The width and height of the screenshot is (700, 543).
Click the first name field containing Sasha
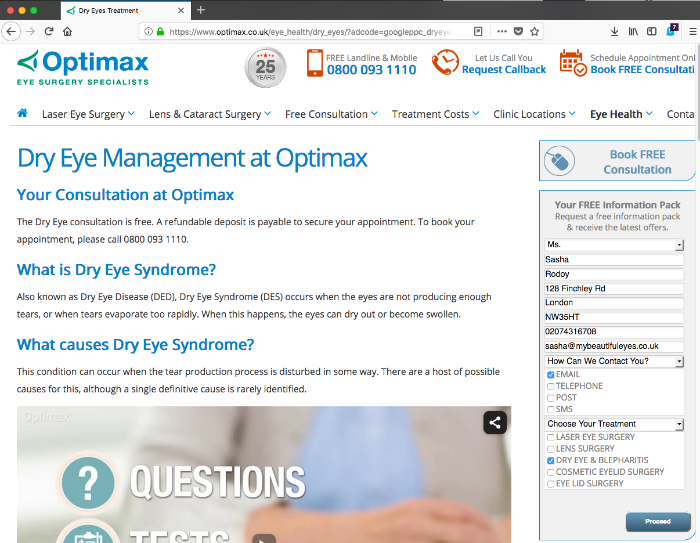tap(614, 259)
